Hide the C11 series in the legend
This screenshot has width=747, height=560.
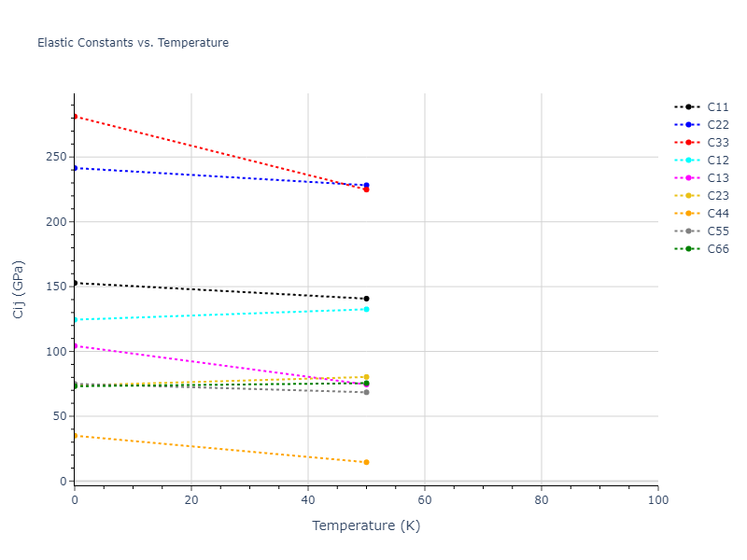point(717,107)
